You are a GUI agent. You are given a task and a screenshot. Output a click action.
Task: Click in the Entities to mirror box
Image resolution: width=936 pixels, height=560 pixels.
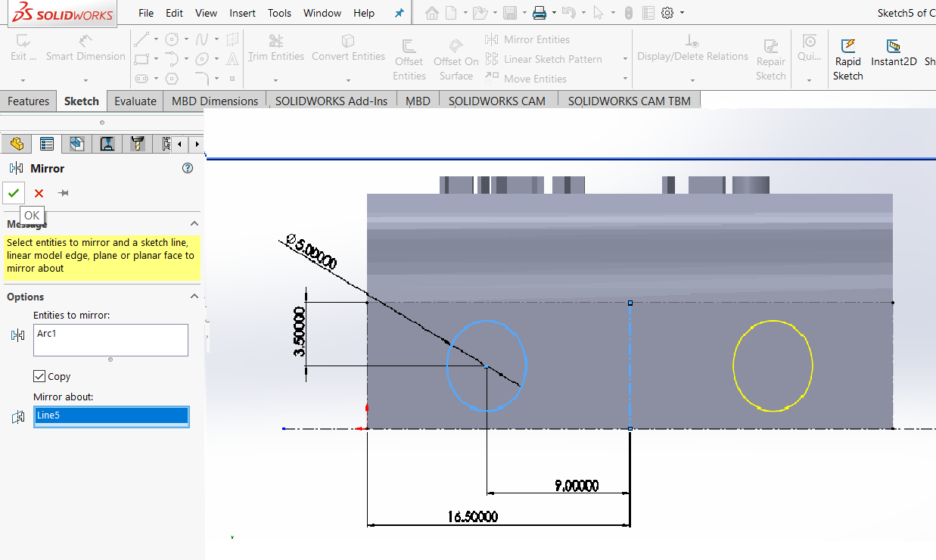pos(110,340)
